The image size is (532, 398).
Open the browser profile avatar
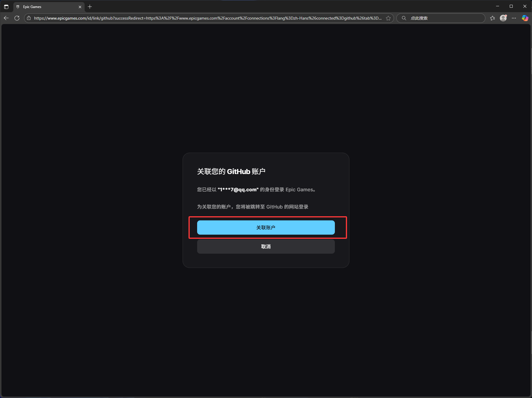(x=503, y=18)
